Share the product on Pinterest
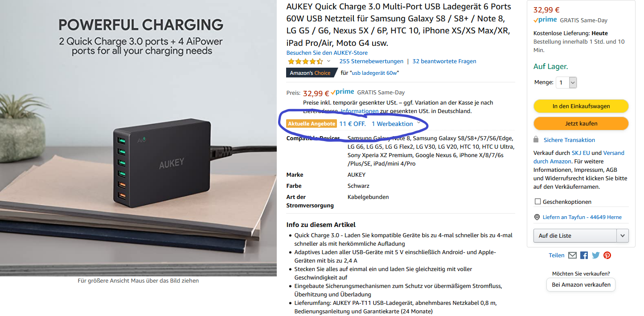This screenshot has width=644, height=316. (x=607, y=255)
